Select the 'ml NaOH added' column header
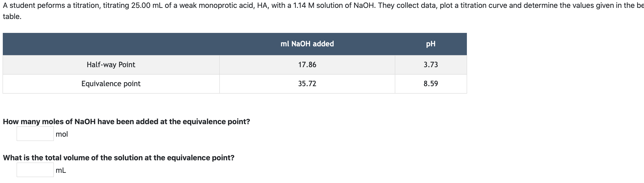The image size is (644, 183). (x=307, y=44)
